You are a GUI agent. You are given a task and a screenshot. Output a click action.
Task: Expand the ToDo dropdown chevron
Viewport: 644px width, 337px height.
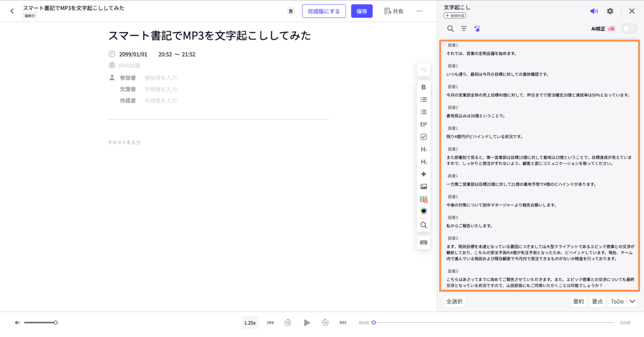tap(632, 301)
